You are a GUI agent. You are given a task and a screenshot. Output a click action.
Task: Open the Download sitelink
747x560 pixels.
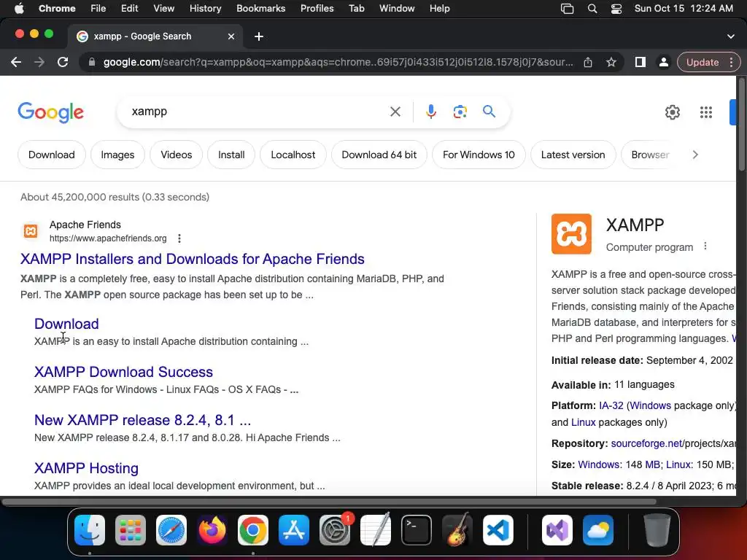pyautogui.click(x=66, y=324)
